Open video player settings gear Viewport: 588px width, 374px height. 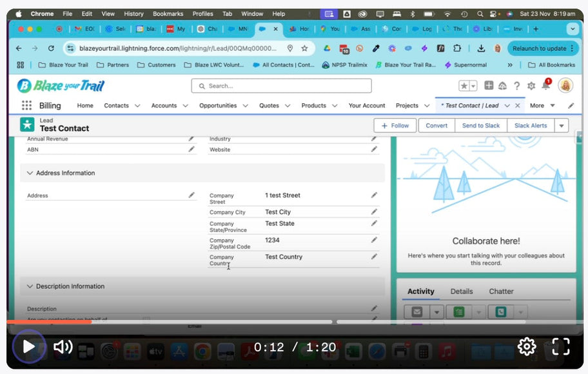pos(527,346)
